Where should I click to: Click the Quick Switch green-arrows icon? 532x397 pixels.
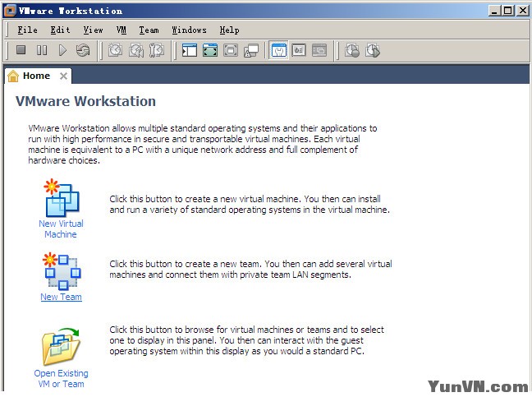pos(210,50)
